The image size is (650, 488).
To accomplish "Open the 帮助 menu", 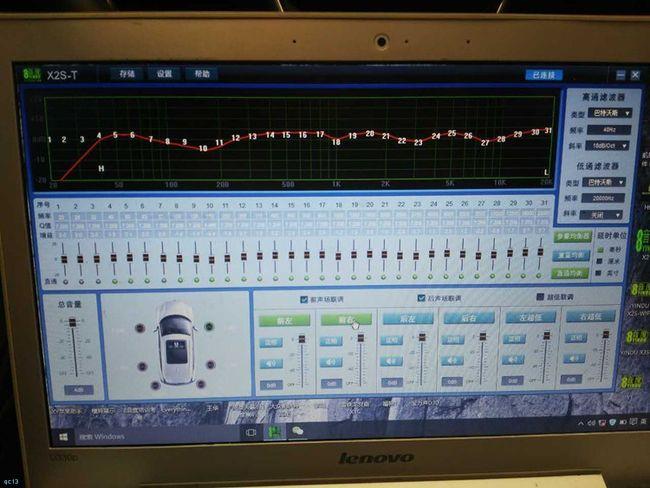I will [202, 74].
